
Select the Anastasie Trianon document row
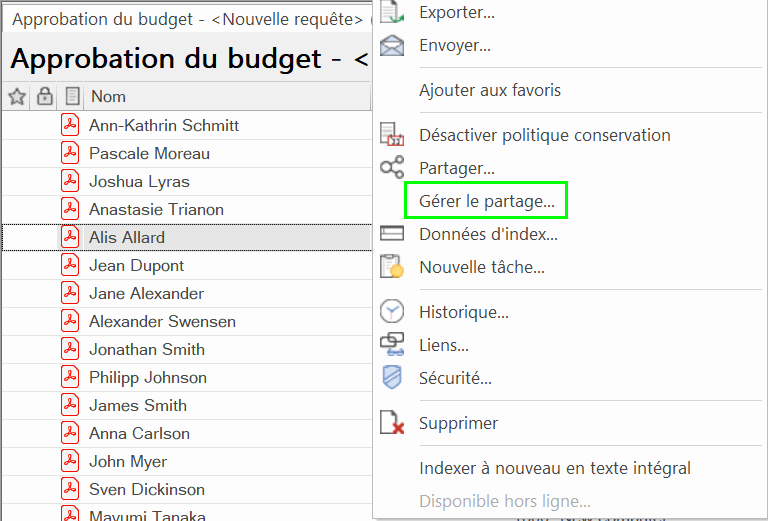click(x=187, y=210)
